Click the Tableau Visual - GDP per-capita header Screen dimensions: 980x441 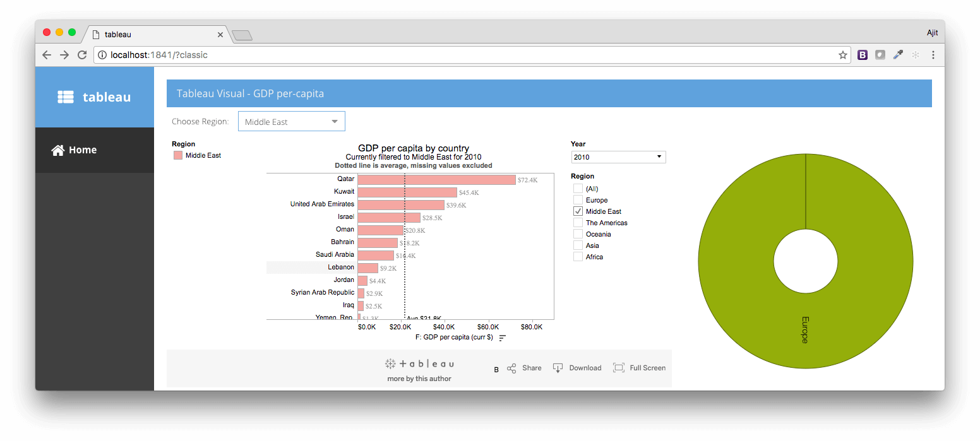[250, 93]
